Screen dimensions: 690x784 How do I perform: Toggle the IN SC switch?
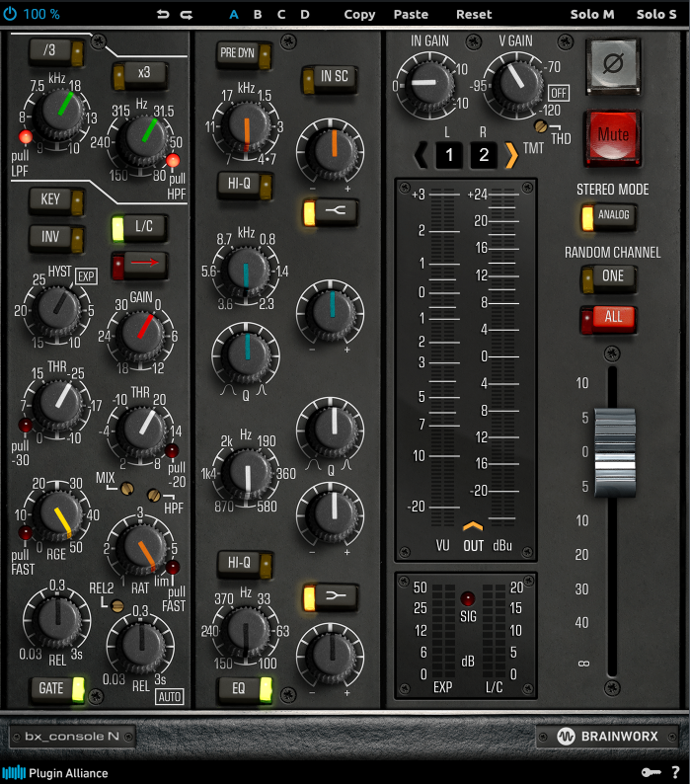pyautogui.click(x=330, y=79)
